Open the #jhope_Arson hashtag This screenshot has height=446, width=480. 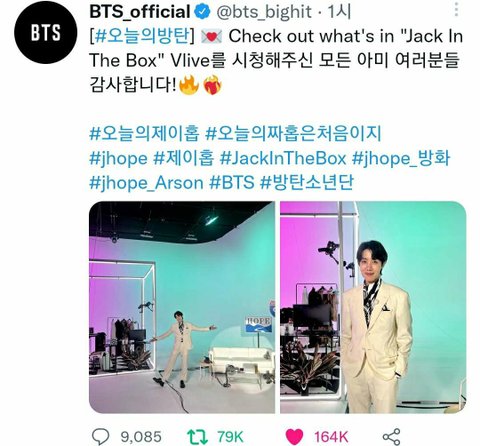(146, 183)
